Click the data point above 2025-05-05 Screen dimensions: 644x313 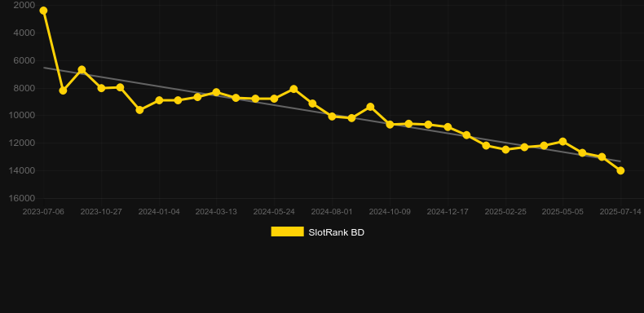point(562,142)
